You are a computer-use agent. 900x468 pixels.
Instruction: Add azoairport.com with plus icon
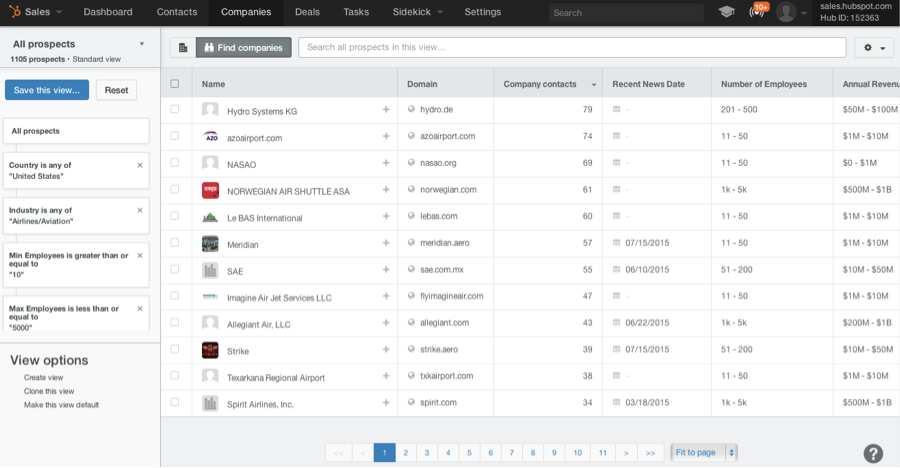click(386, 136)
